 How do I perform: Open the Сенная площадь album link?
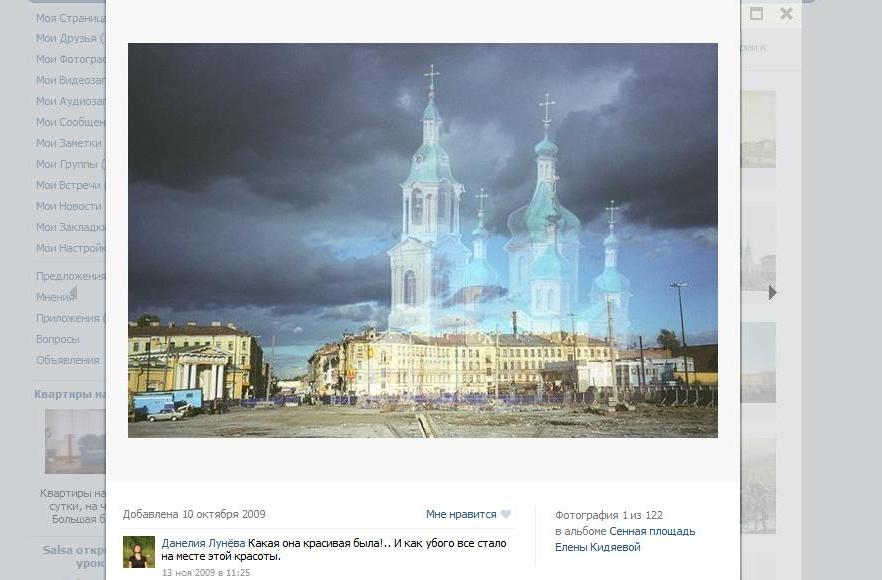click(652, 531)
